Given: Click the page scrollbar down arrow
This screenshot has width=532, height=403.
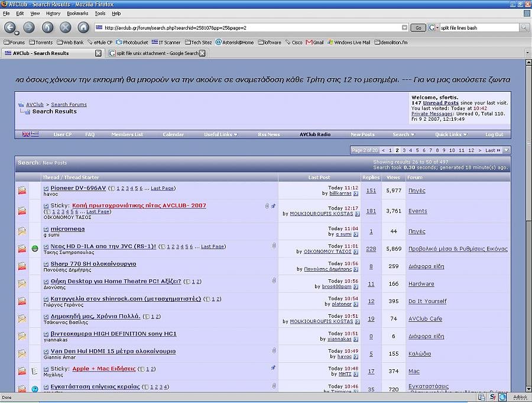Looking at the screenshot, I should tap(528, 389).
